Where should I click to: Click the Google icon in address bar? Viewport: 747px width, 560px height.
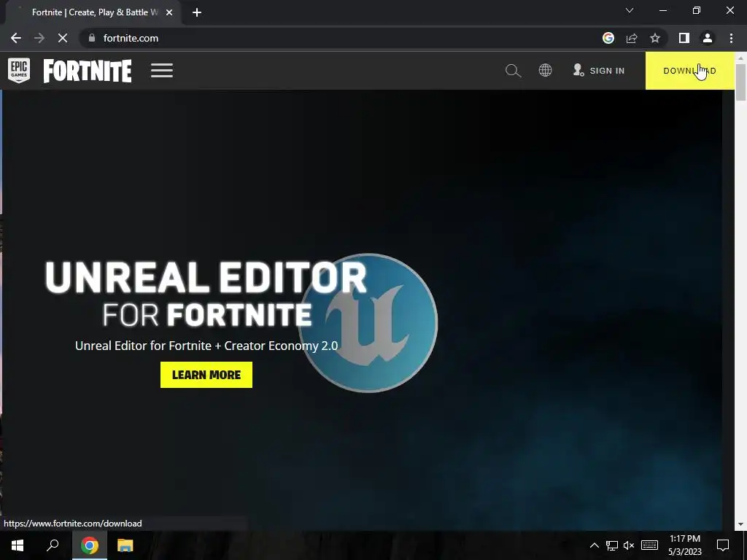coord(608,38)
